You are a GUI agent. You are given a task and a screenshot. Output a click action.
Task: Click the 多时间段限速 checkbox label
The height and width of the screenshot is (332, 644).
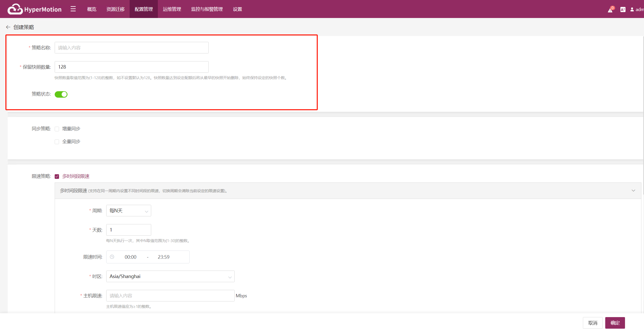click(x=76, y=176)
